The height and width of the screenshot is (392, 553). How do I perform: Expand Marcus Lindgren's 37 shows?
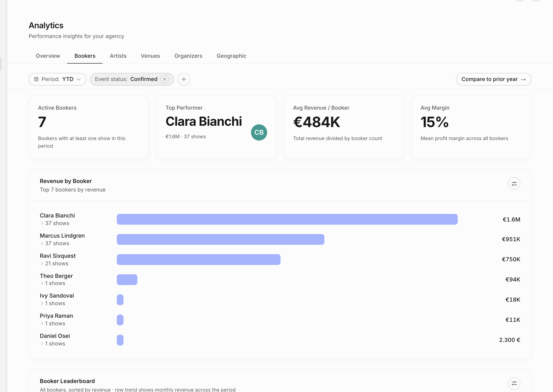point(55,243)
